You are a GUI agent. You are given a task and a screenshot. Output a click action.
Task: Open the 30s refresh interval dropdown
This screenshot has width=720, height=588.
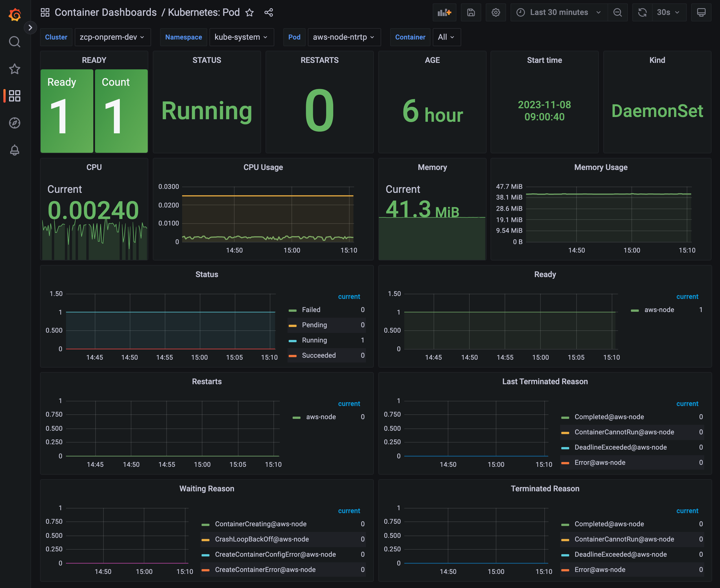click(x=669, y=12)
